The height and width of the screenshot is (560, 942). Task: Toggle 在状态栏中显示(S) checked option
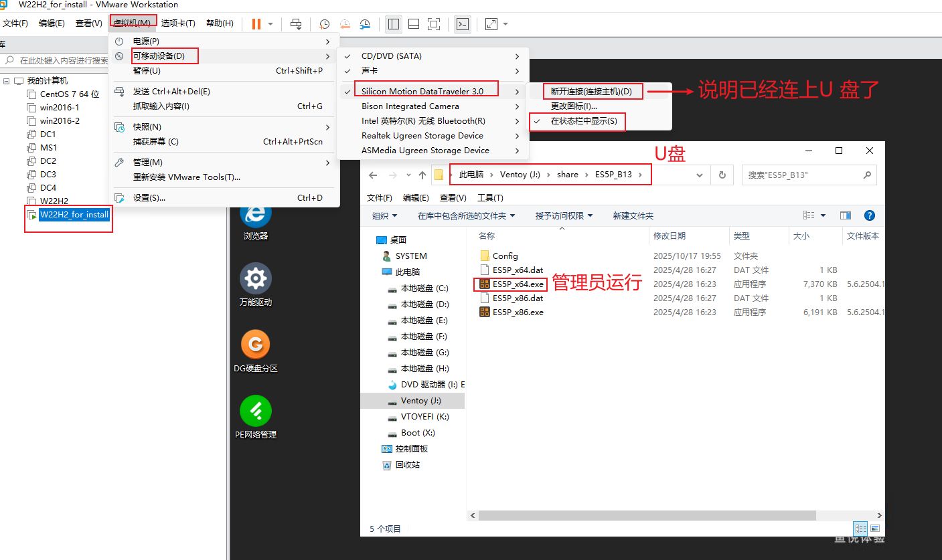583,121
